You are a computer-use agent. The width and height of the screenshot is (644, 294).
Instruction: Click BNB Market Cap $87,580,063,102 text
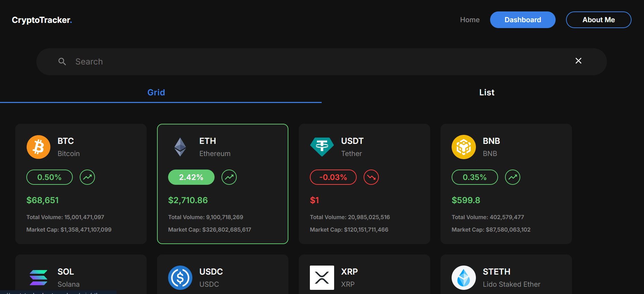(x=491, y=230)
